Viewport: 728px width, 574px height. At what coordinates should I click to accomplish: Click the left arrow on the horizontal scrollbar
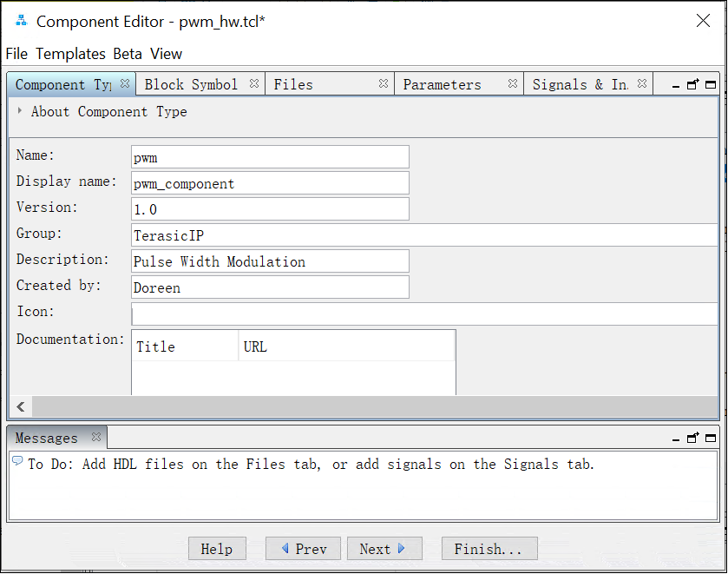point(20,406)
